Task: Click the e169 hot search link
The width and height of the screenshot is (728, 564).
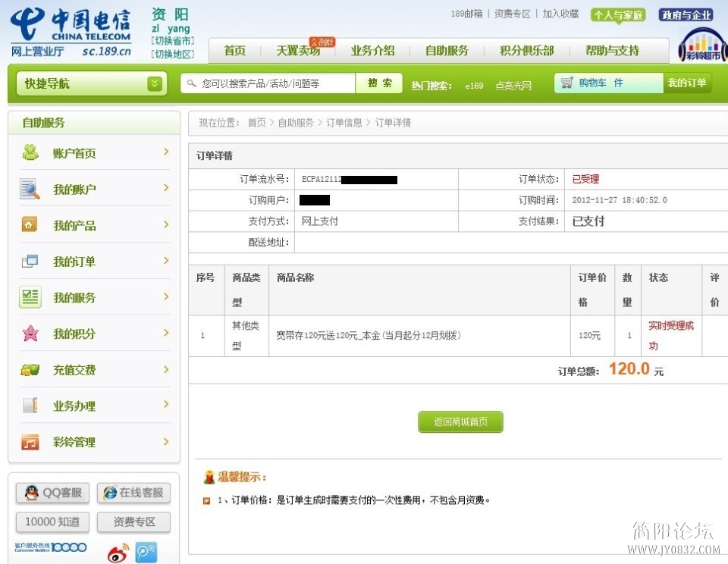Action: click(x=474, y=86)
